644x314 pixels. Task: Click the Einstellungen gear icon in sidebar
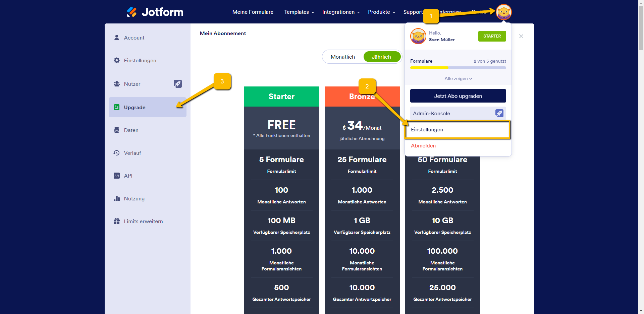click(117, 60)
